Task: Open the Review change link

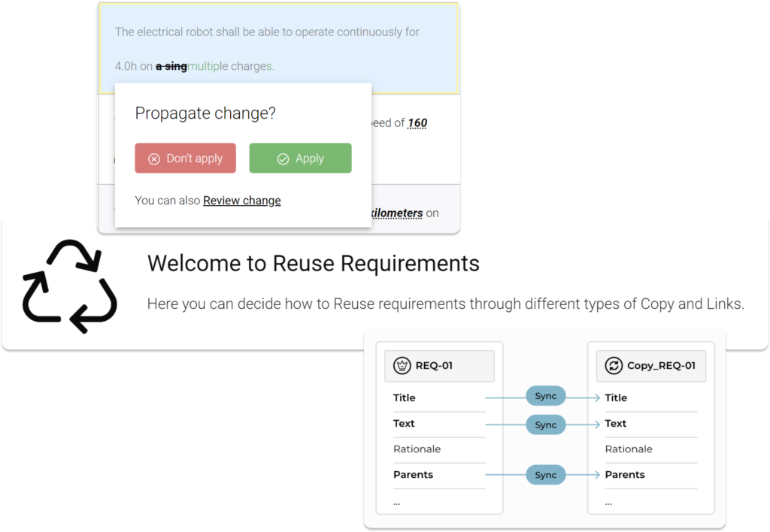Action: tap(241, 201)
